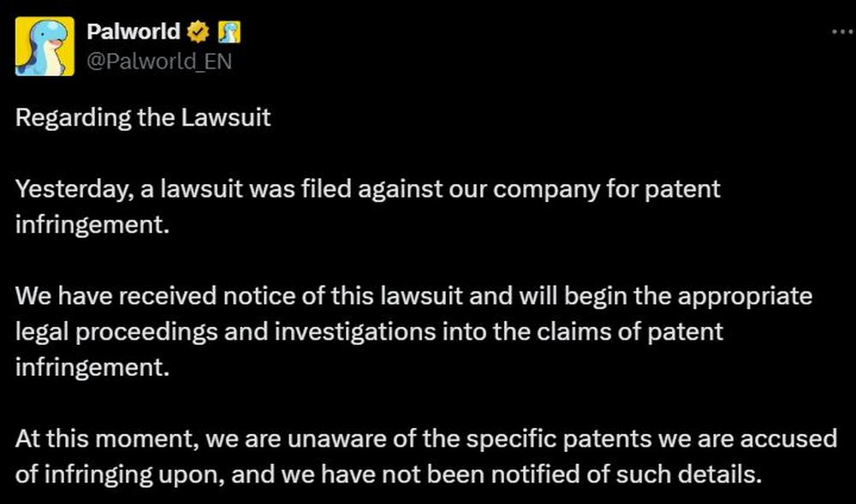Select the line starting "We have received notice"
856x504 pixels.
(413, 297)
